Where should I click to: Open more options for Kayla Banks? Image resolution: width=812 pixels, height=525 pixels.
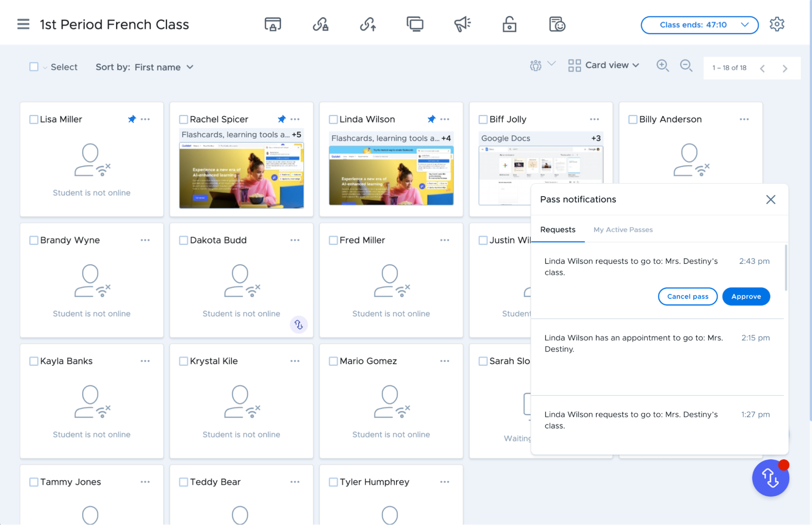click(x=145, y=361)
